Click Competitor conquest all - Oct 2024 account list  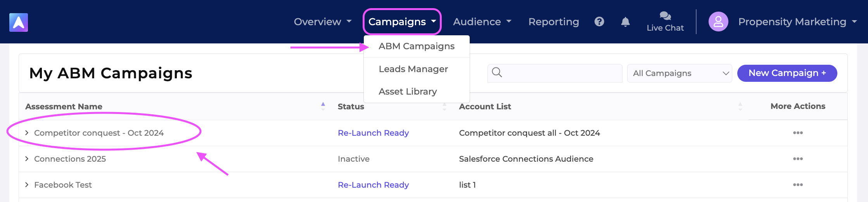[529, 133]
